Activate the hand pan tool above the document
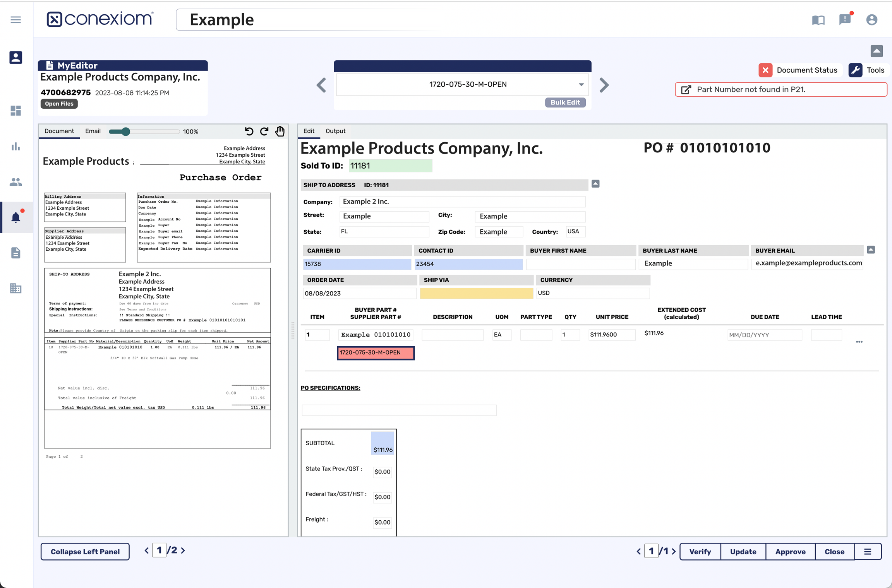892x588 pixels. pyautogui.click(x=280, y=131)
